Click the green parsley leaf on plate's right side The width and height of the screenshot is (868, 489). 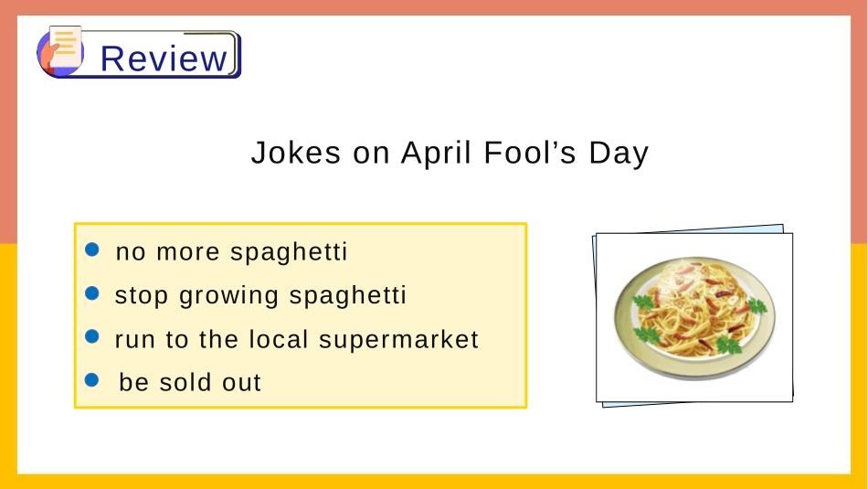(x=757, y=305)
